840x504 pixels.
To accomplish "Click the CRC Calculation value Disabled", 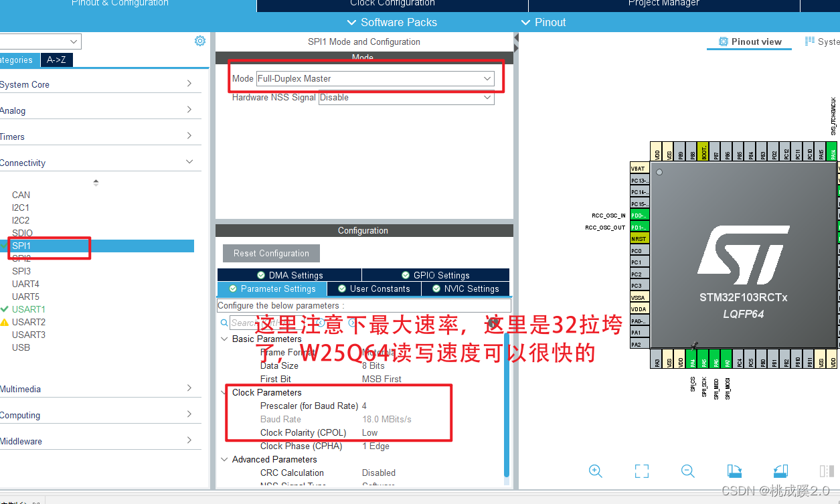I will tap(379, 473).
